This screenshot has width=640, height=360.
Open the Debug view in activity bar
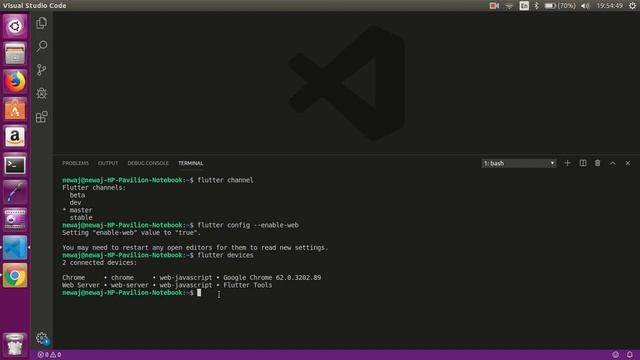pyautogui.click(x=41, y=93)
